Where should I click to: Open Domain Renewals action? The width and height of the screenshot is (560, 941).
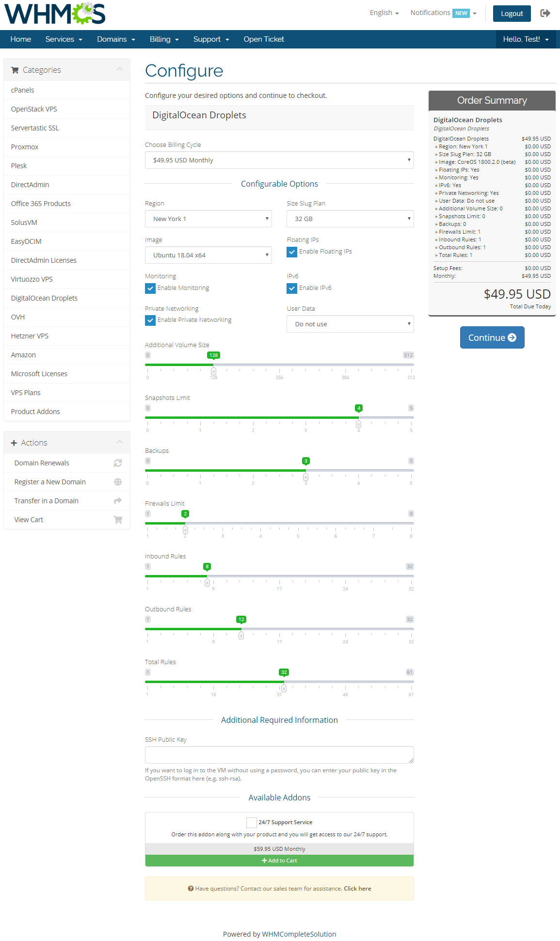(67, 463)
